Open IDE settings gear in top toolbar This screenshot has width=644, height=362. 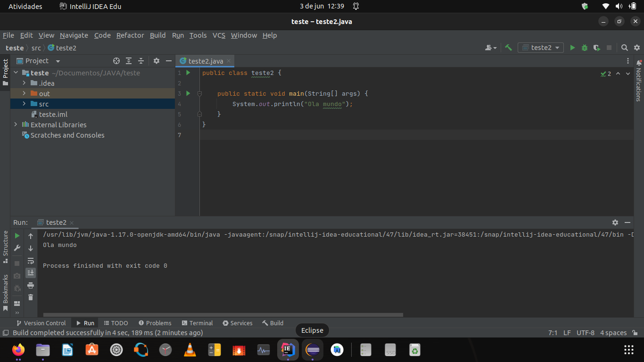pyautogui.click(x=637, y=48)
